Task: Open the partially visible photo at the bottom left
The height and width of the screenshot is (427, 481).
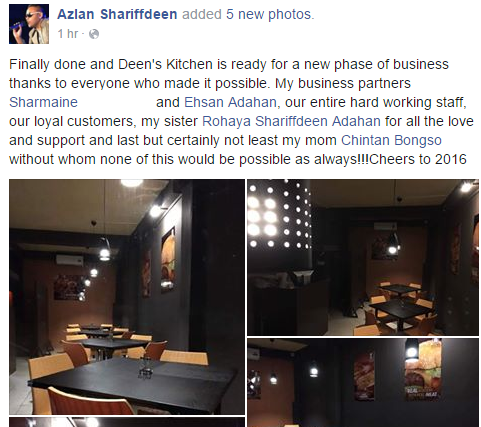Action: point(127,422)
